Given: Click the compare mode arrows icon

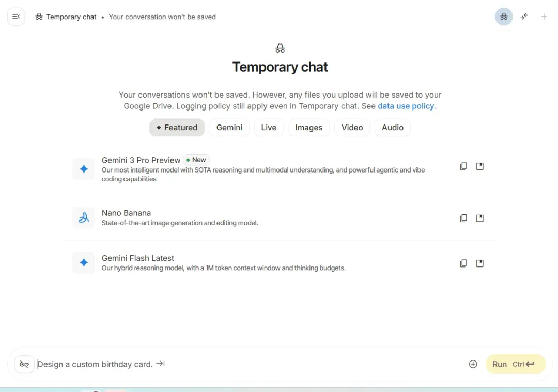Looking at the screenshot, I should click(x=524, y=17).
